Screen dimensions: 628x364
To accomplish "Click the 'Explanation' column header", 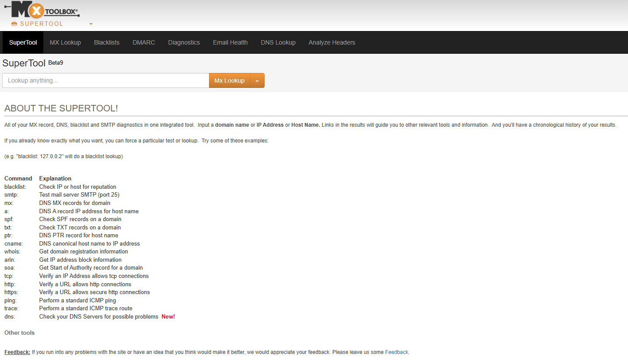I will click(55, 178).
